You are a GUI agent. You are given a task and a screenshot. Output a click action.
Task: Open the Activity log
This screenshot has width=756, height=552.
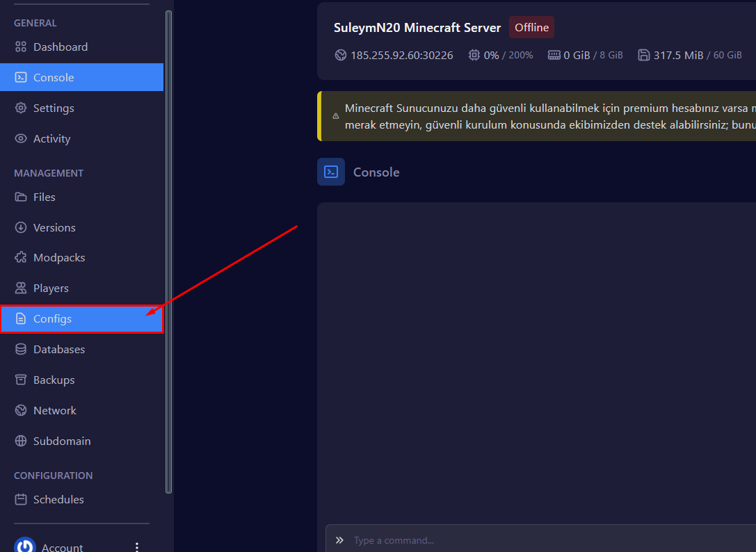(x=81, y=138)
